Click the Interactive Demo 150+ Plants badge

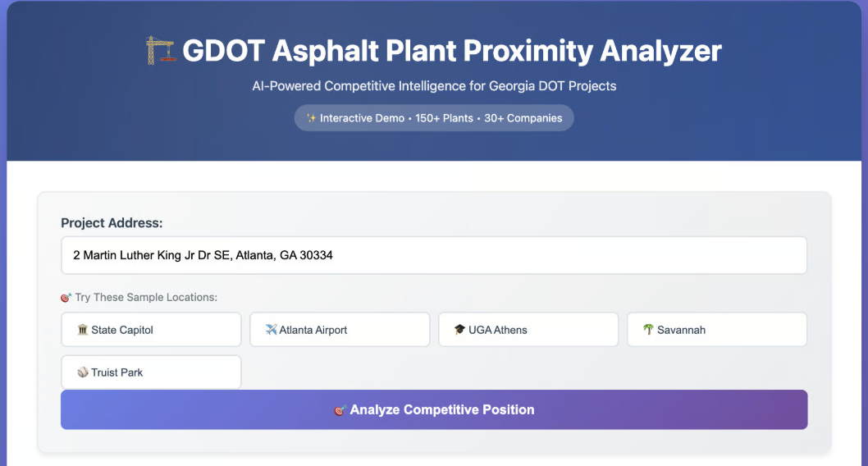[x=434, y=118]
